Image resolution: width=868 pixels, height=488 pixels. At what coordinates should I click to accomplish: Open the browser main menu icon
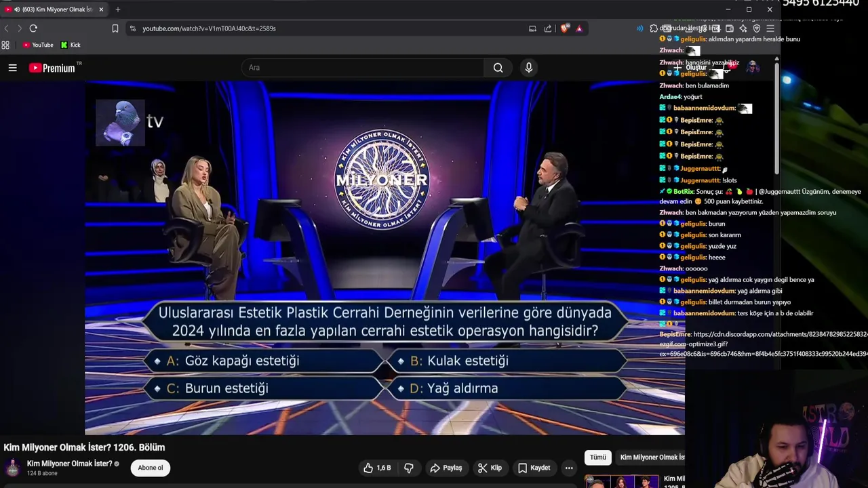tap(770, 28)
